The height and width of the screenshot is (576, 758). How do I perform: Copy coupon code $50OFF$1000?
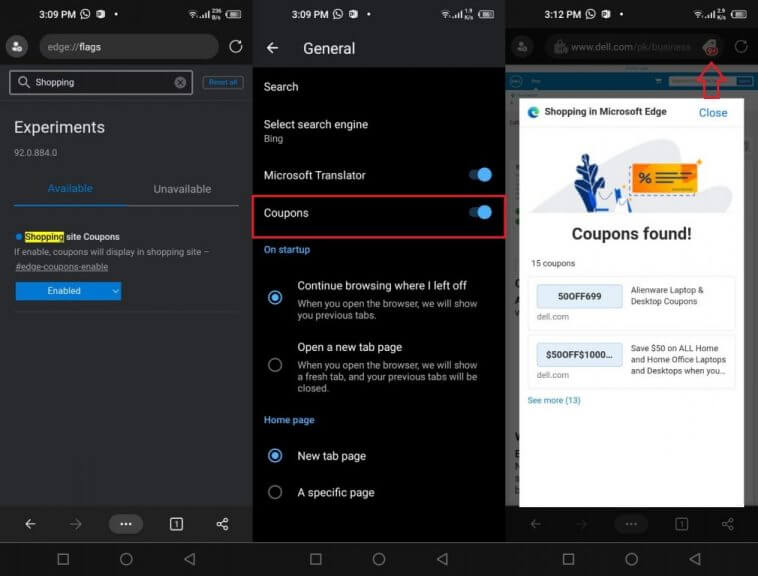pos(579,355)
